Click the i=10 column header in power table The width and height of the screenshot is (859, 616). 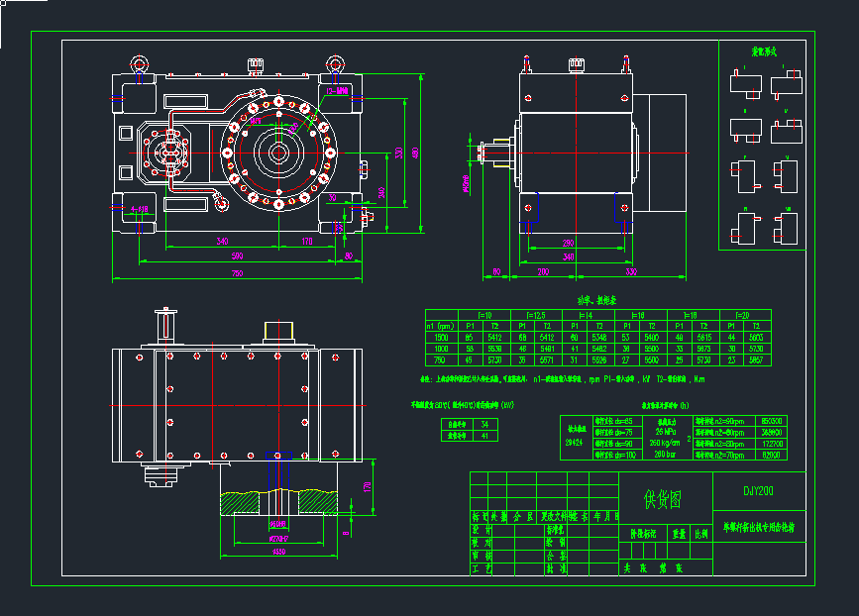coord(483,314)
